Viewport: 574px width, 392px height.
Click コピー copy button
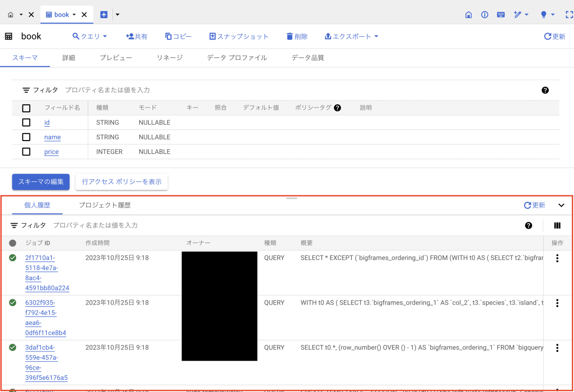178,36
